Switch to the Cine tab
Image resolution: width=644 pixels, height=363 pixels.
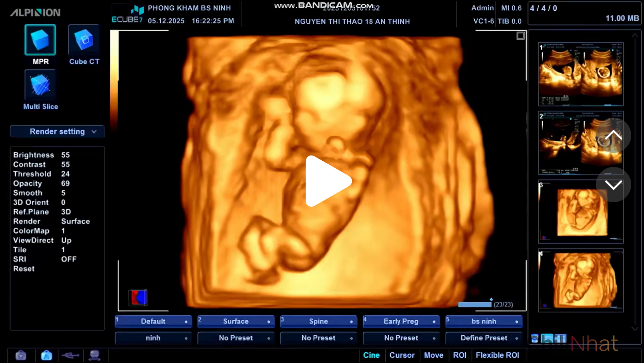[371, 355]
